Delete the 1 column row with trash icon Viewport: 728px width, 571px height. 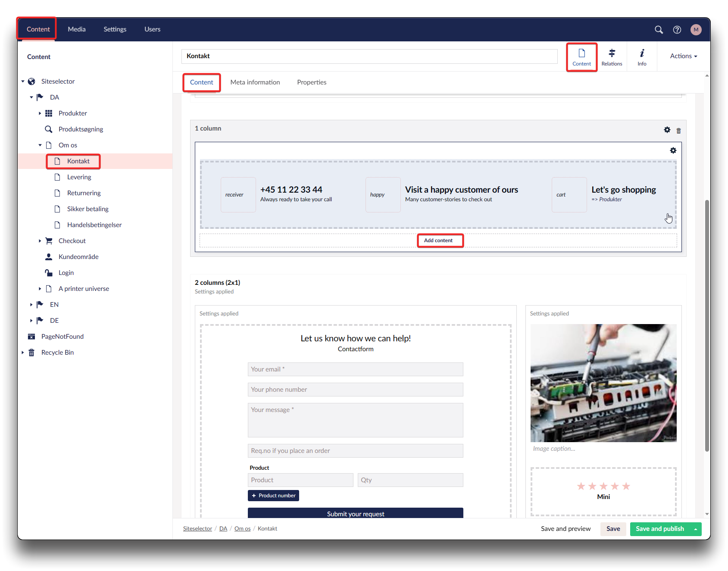click(678, 131)
